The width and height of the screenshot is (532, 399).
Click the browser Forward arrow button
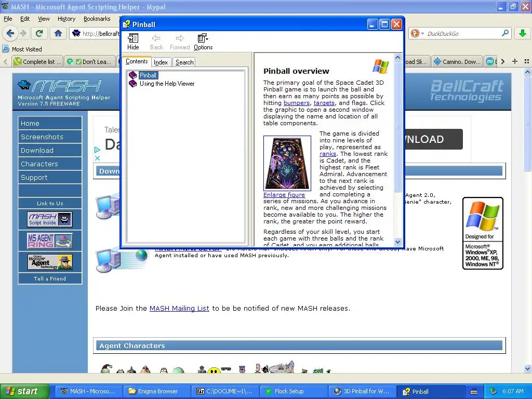(23, 33)
